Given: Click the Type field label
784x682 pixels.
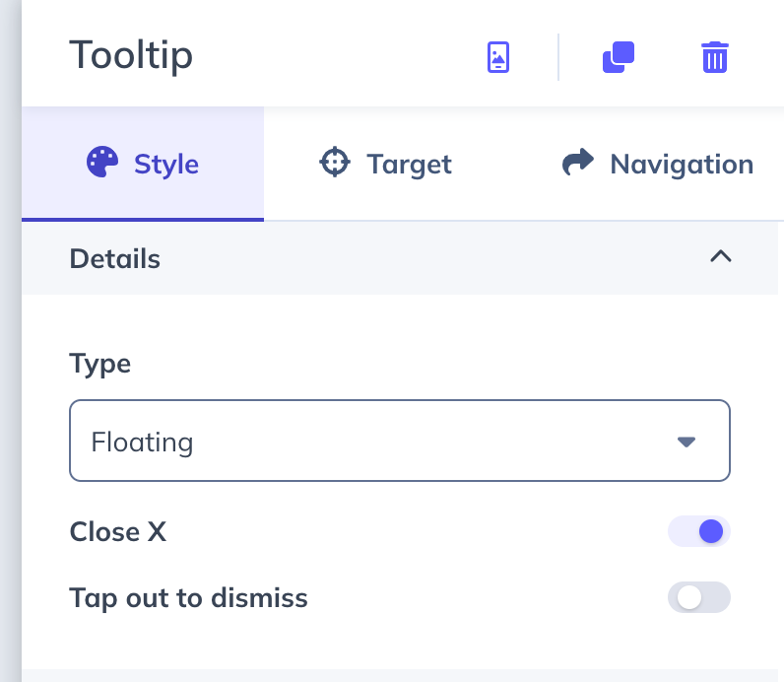Looking at the screenshot, I should point(100,363).
